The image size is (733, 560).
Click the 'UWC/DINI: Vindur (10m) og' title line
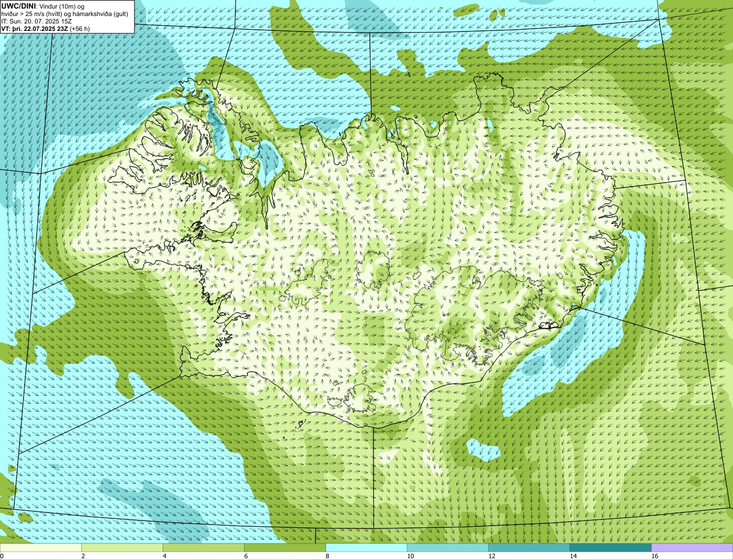point(43,6)
